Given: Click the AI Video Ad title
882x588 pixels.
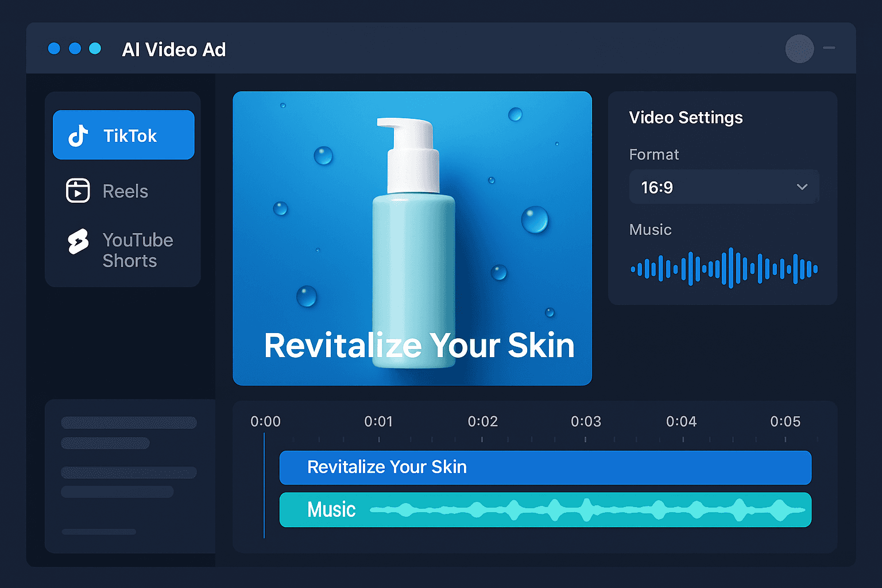Looking at the screenshot, I should point(174,49).
